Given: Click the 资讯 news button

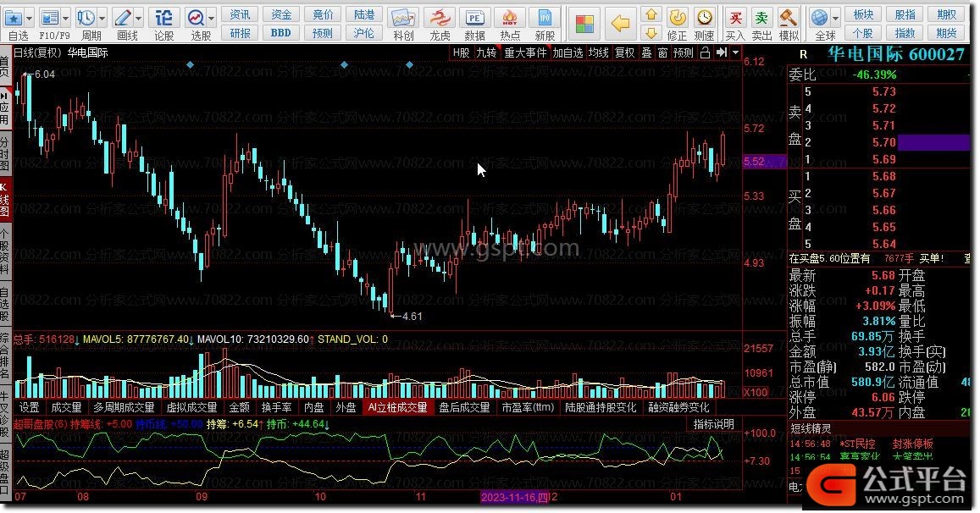Looking at the screenshot, I should pos(240,14).
